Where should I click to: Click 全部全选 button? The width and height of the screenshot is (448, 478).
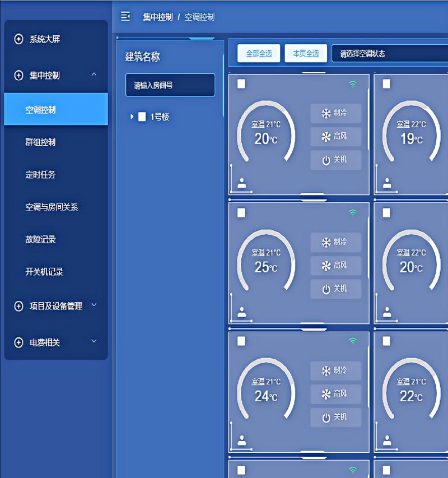tap(259, 54)
